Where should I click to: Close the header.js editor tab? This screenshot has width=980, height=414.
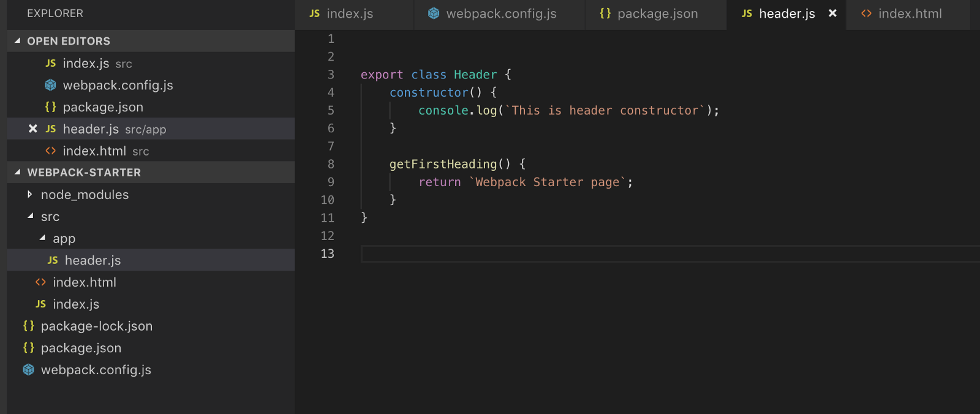point(832,13)
